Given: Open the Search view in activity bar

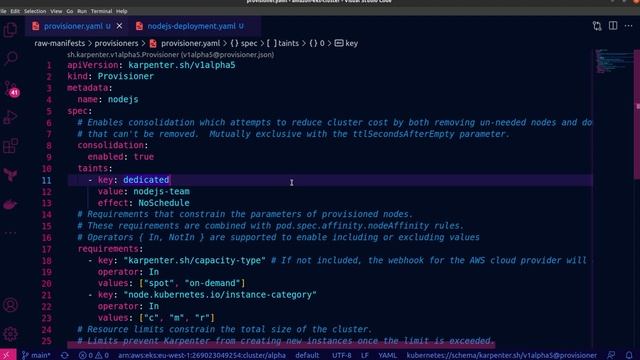Looking at the screenshot, I should (x=10, y=58).
